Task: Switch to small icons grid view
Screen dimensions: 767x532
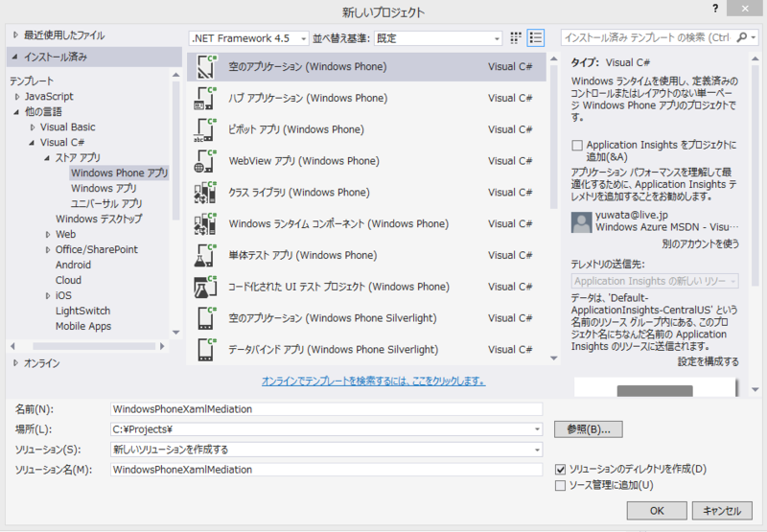Action: point(516,38)
